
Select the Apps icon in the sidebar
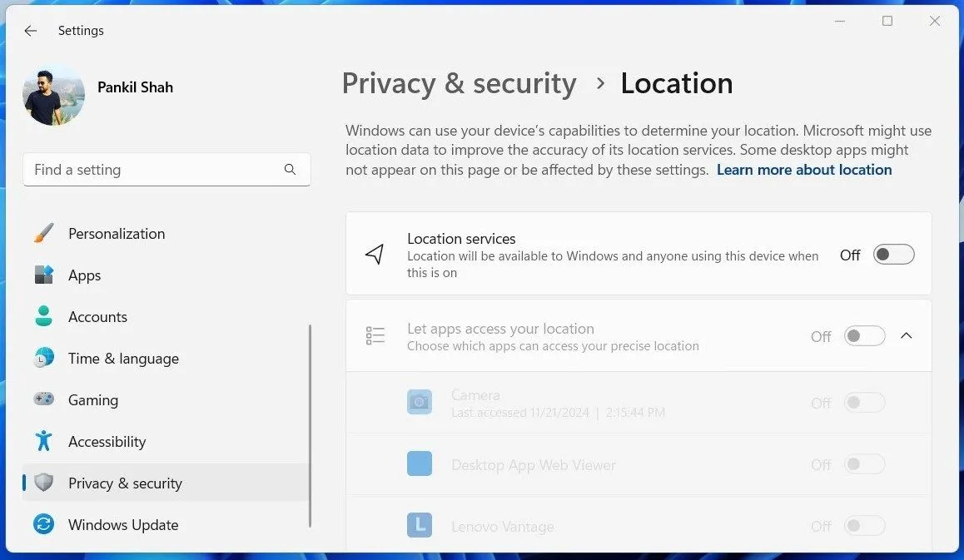43,275
